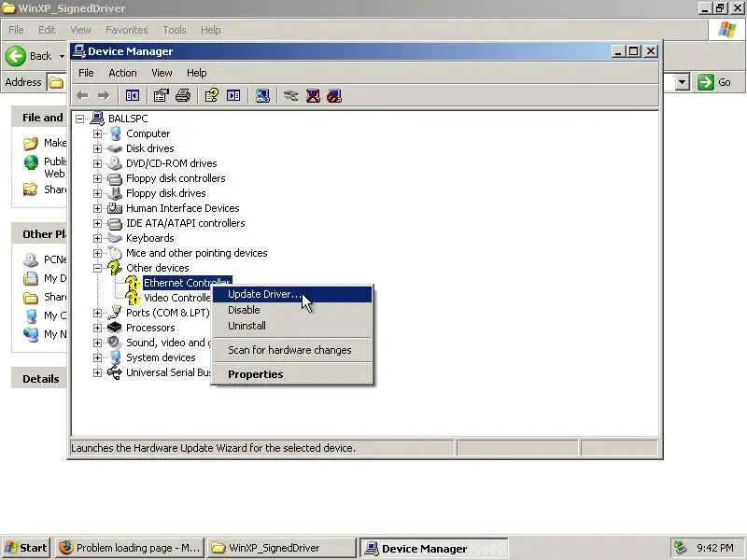Click the Disk drives category icon

(x=115, y=148)
